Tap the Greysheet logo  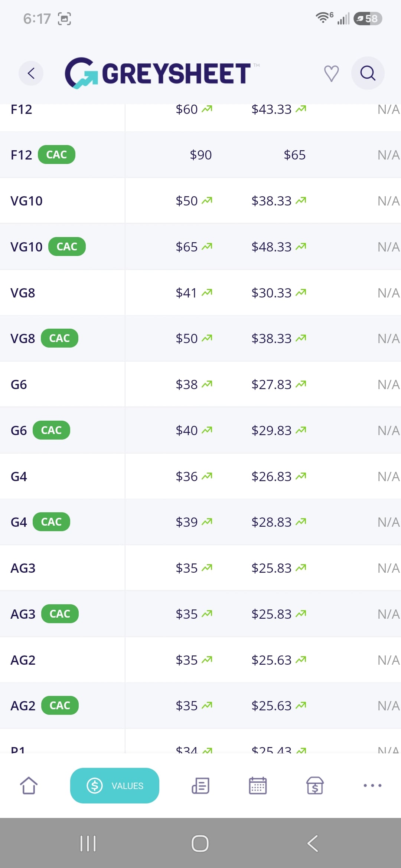[x=158, y=73]
